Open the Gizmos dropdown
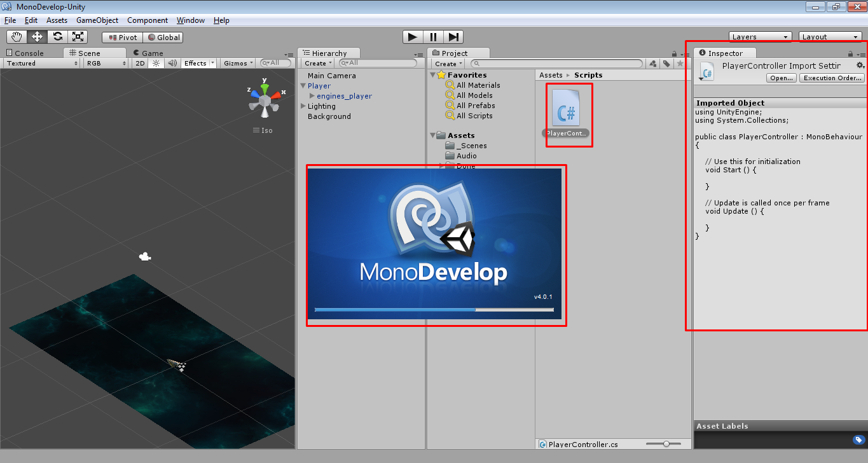The image size is (868, 463). [239, 63]
